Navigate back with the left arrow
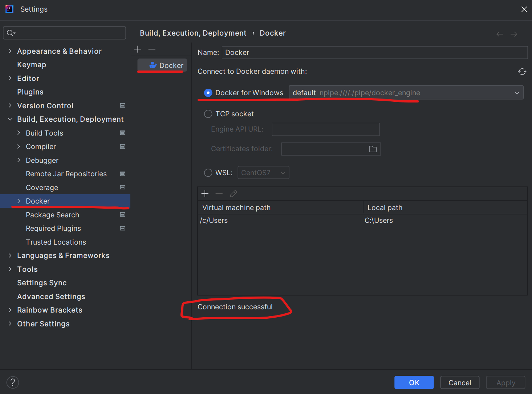Image resolution: width=532 pixels, height=394 pixels. pos(500,34)
